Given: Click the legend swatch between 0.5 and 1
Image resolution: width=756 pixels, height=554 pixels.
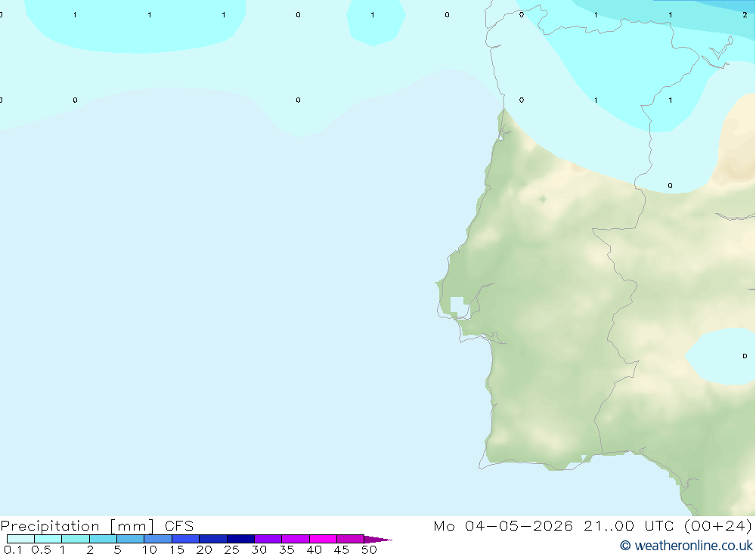Looking at the screenshot, I should (x=48, y=539).
